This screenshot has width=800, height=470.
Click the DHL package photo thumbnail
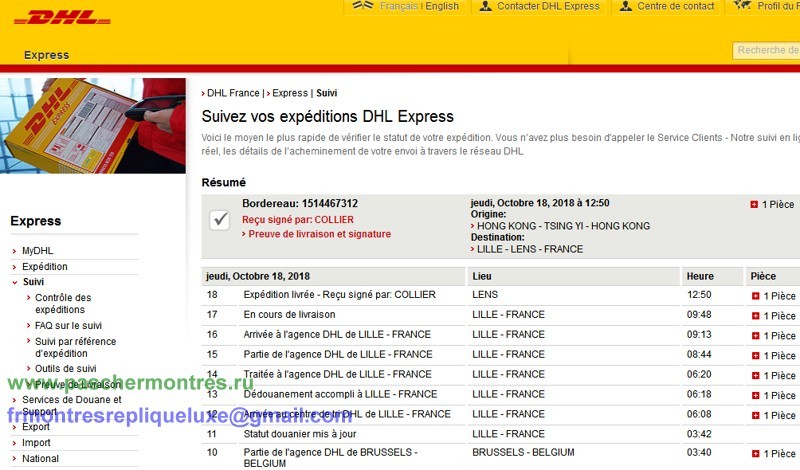coord(93,126)
